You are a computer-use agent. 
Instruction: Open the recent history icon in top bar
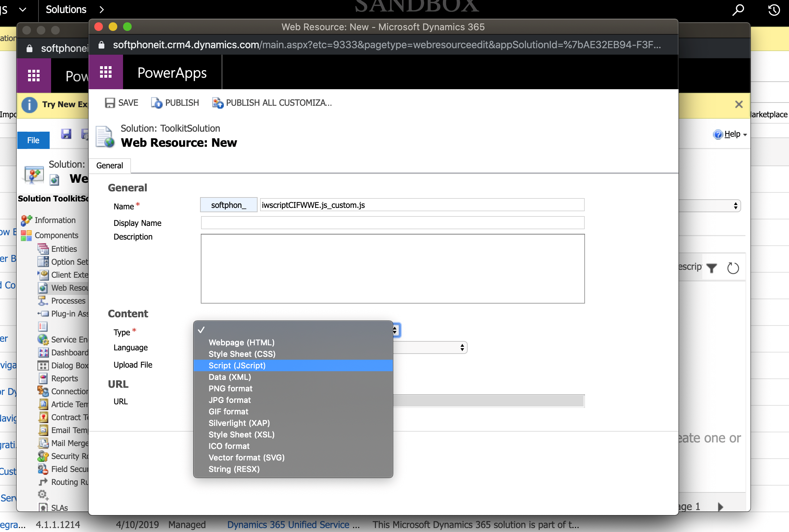774,10
